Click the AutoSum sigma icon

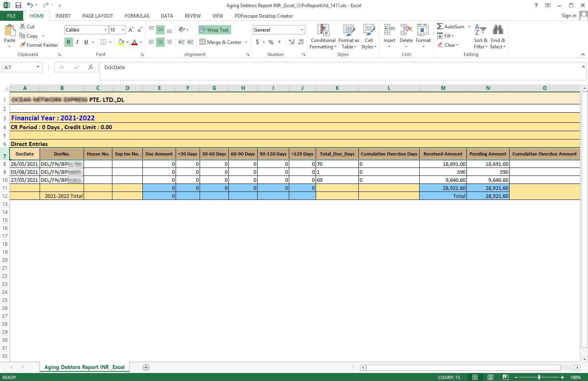[x=440, y=26]
